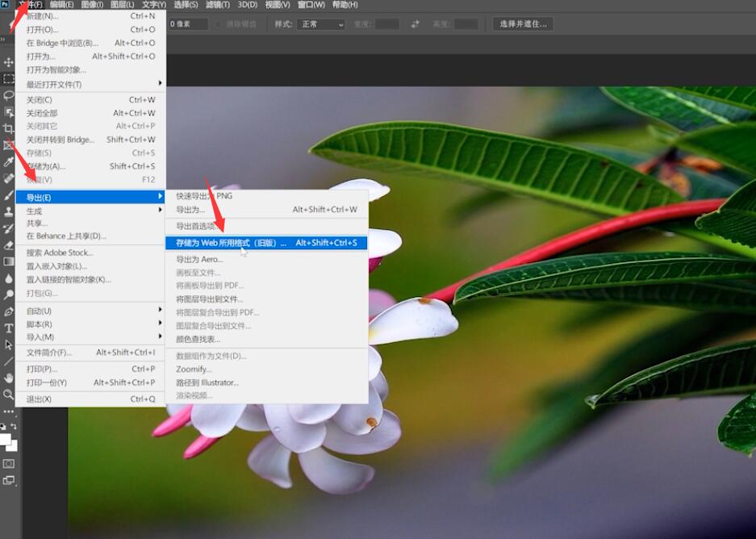Open the 图像(I) menu
The height and width of the screenshot is (539, 756).
coord(92,4)
